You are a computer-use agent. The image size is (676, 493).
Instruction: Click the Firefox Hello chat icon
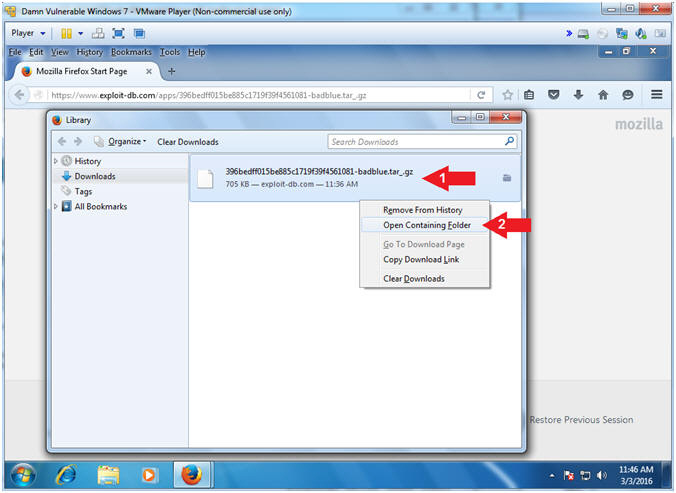(628, 95)
